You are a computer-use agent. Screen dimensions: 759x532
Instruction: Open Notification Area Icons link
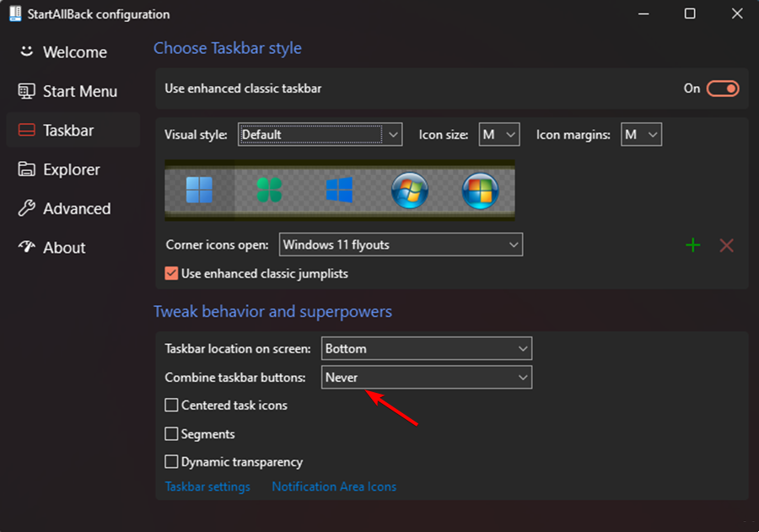(334, 486)
